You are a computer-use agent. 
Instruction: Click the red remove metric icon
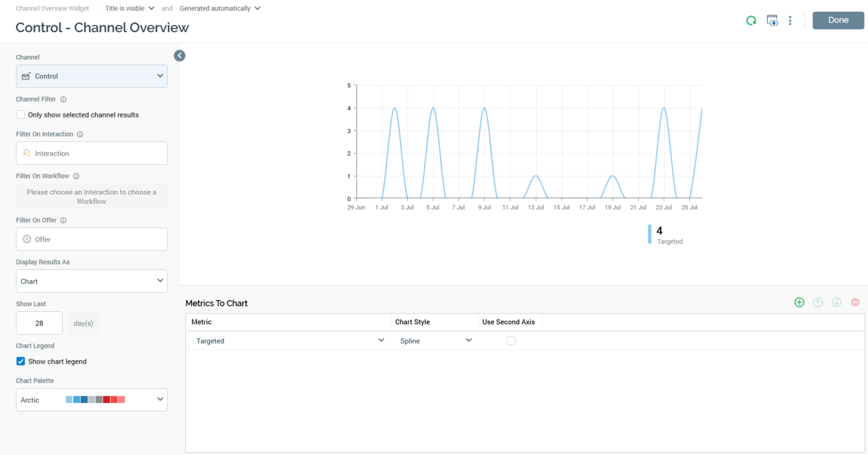855,302
